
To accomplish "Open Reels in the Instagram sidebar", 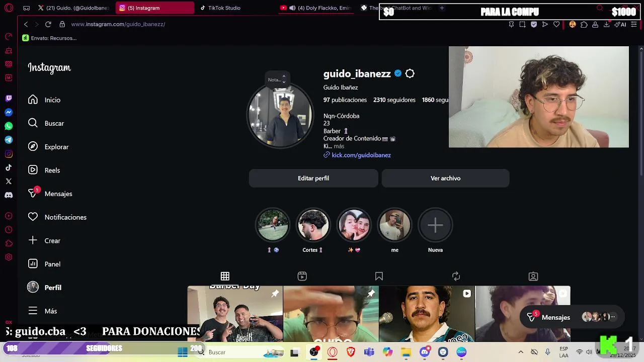I will (x=44, y=170).
